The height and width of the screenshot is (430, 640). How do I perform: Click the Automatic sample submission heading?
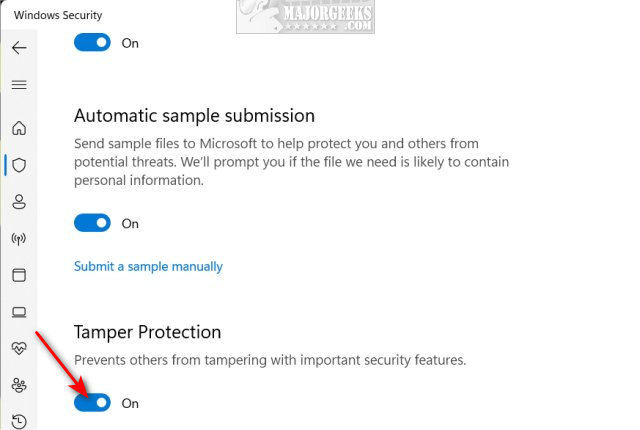point(194,116)
